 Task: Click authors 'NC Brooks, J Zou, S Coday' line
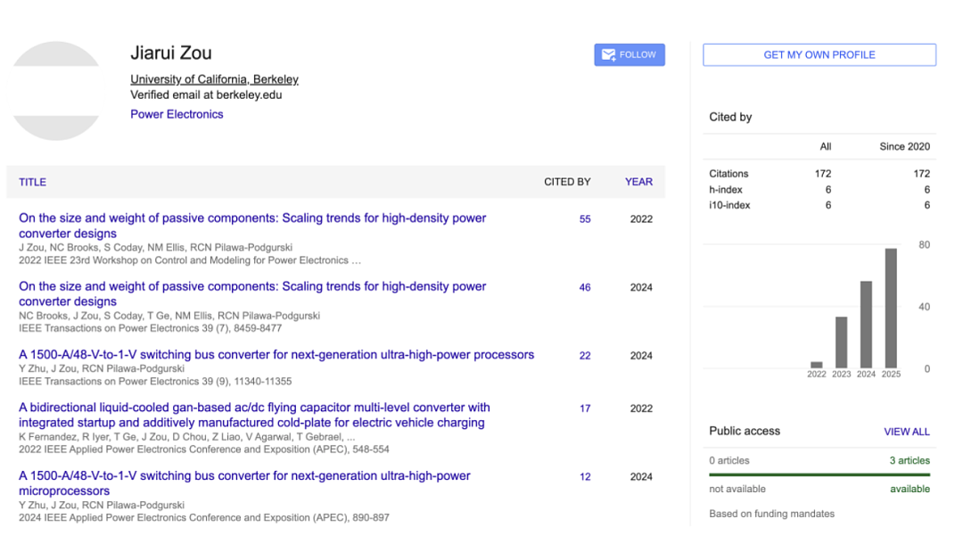tap(169, 316)
